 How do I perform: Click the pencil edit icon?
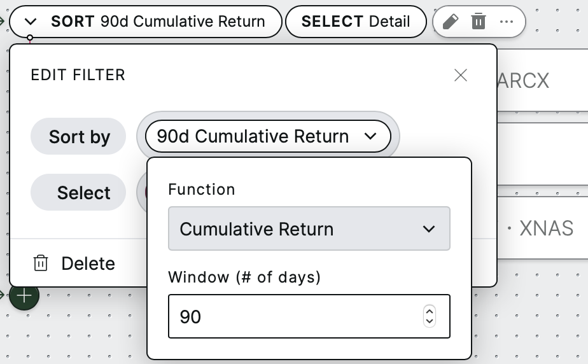coord(451,22)
